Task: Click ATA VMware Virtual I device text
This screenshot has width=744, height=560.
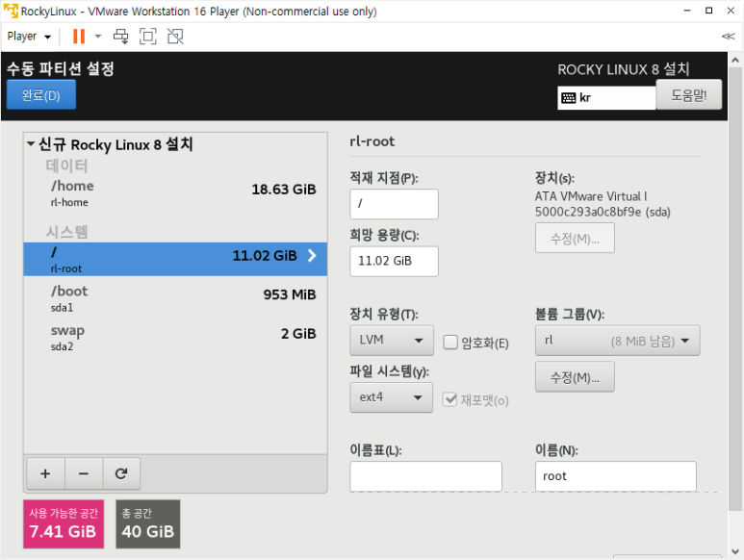Action: point(591,196)
